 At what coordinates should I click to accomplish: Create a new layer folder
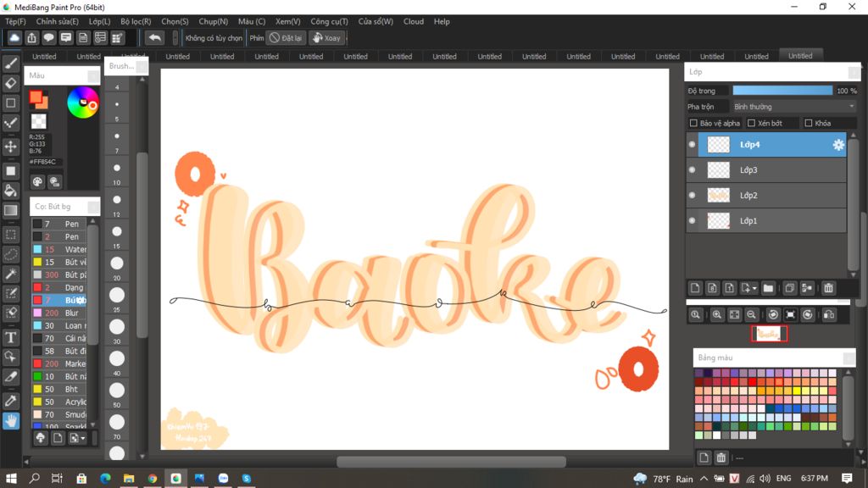[x=768, y=288]
